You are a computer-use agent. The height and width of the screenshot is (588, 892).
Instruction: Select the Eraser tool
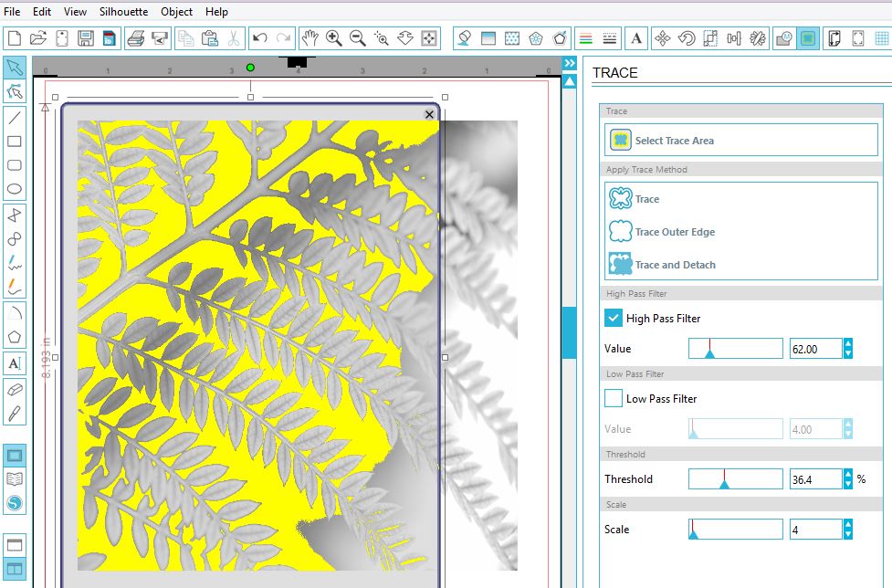pos(15,390)
